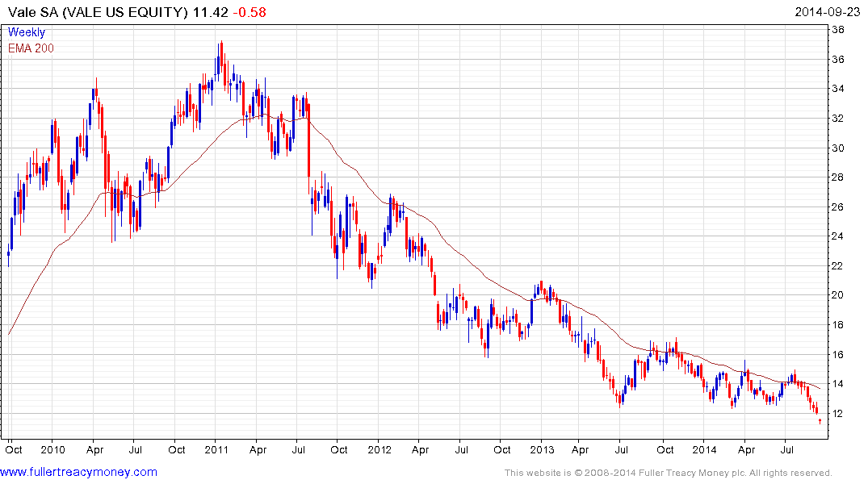Click the '2010' x-axis label
This screenshot has width=868, height=484.
point(53,449)
